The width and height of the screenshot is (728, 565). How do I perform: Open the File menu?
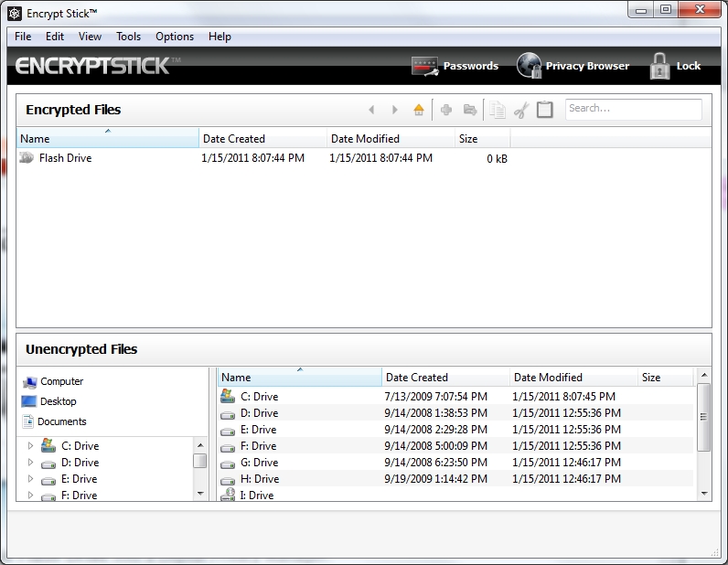pos(23,37)
